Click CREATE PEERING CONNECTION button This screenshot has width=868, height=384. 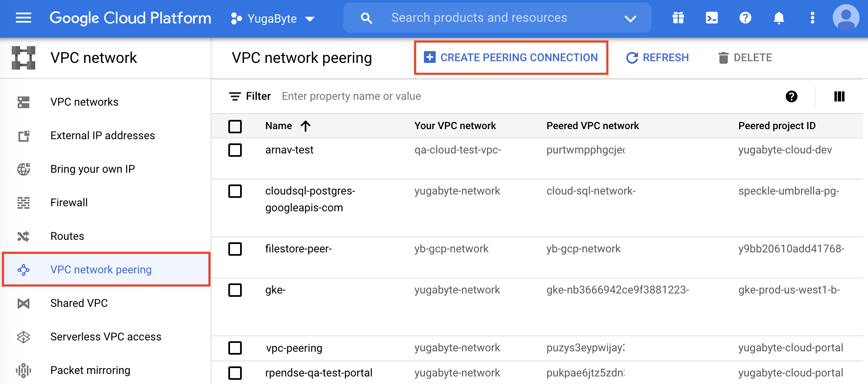(x=511, y=57)
